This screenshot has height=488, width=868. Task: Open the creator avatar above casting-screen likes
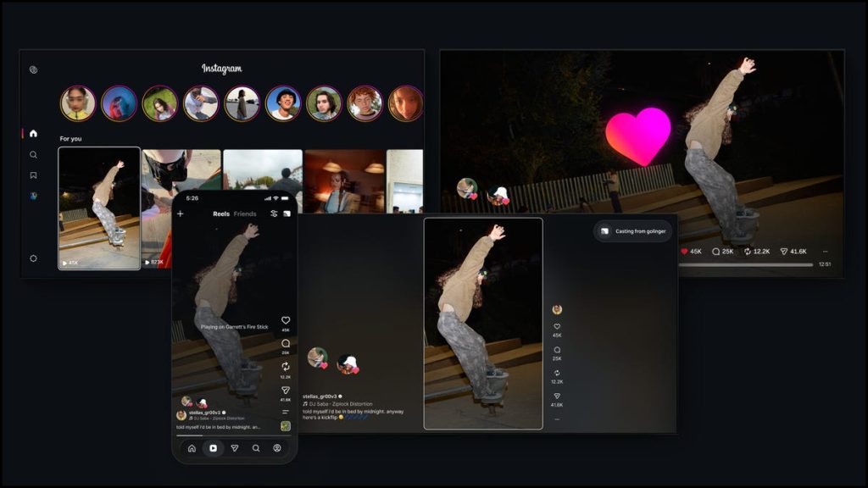pos(557,309)
